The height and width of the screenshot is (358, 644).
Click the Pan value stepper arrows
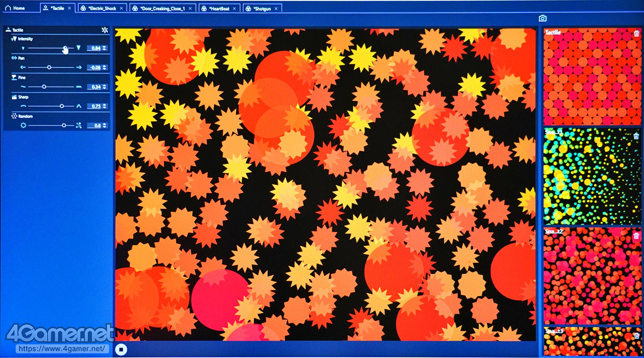pos(105,67)
